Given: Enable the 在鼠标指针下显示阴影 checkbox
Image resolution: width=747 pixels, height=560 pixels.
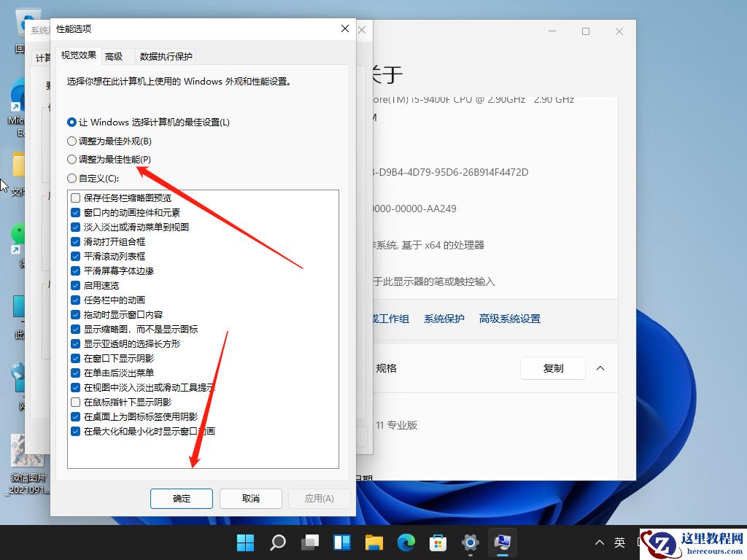Looking at the screenshot, I should (x=76, y=402).
